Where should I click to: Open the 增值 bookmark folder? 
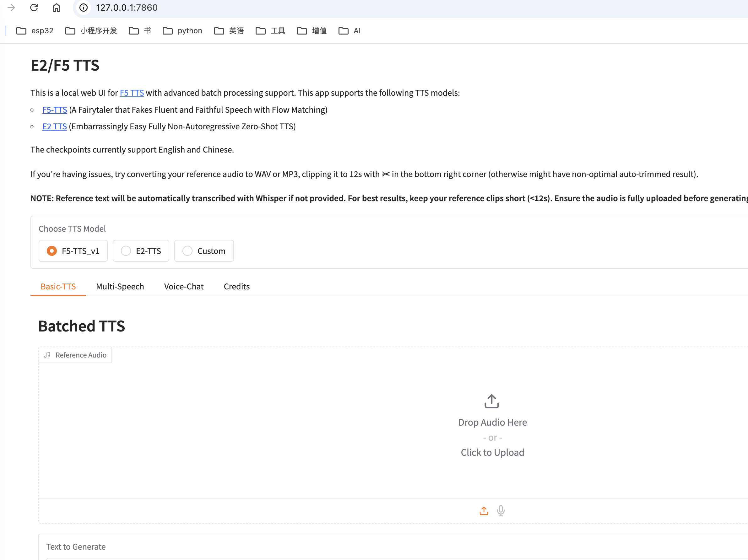[312, 31]
